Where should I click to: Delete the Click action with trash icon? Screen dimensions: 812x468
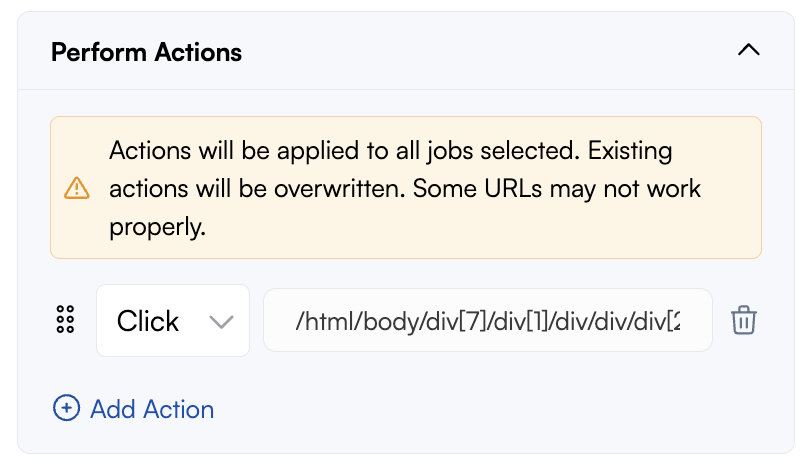744,320
